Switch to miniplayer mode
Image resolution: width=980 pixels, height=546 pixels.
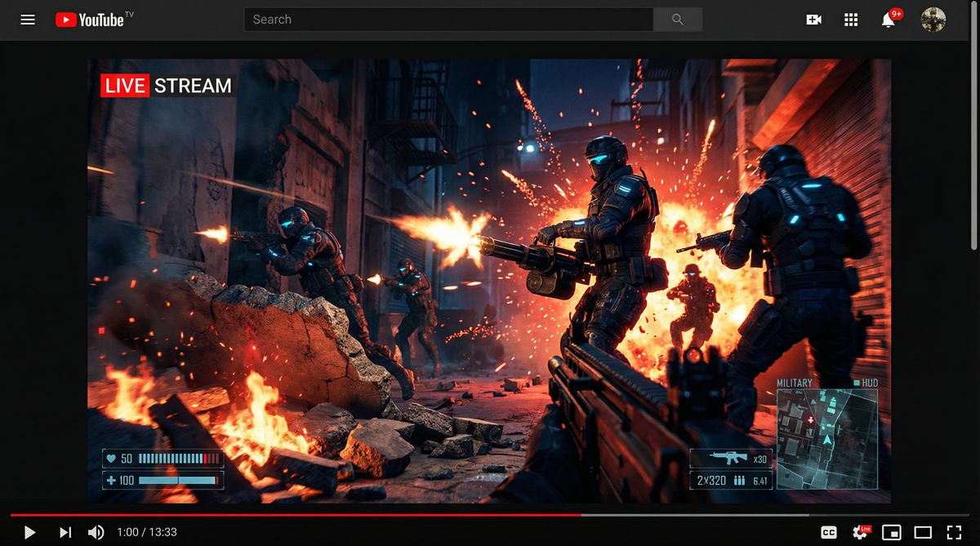(892, 532)
